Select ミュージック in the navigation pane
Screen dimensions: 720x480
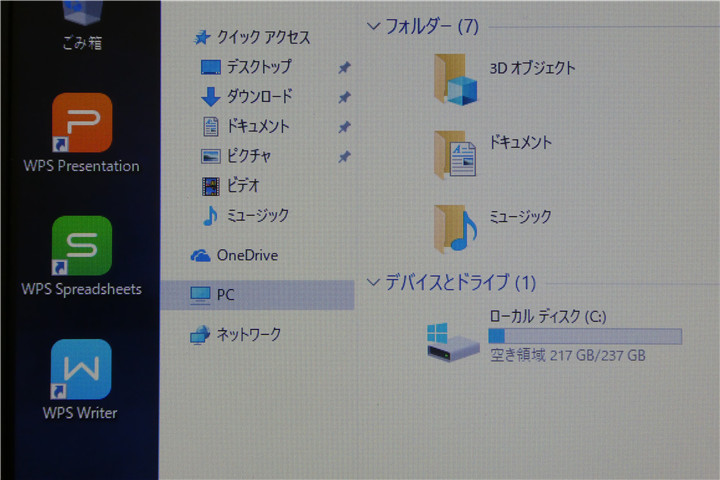point(258,215)
